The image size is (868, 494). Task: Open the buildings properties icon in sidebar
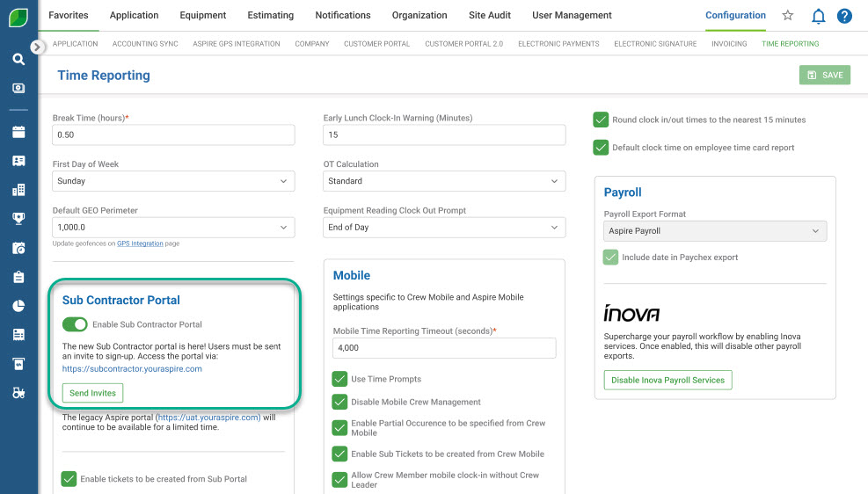click(x=18, y=190)
